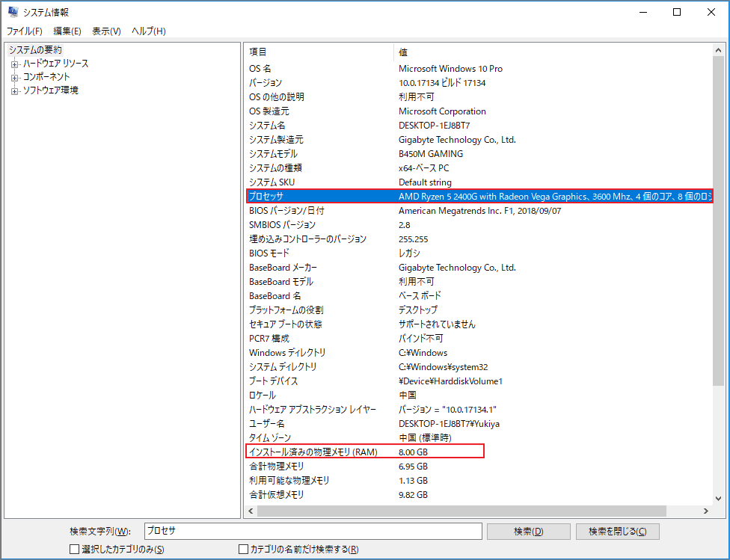
Task: Select the OS の他の説明 row
Action: click(x=479, y=97)
